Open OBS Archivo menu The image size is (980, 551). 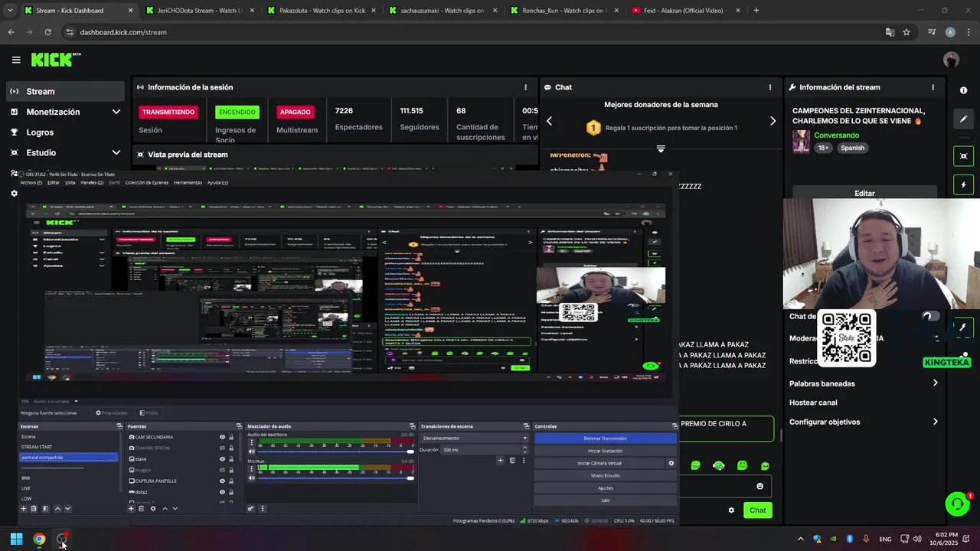(31, 183)
